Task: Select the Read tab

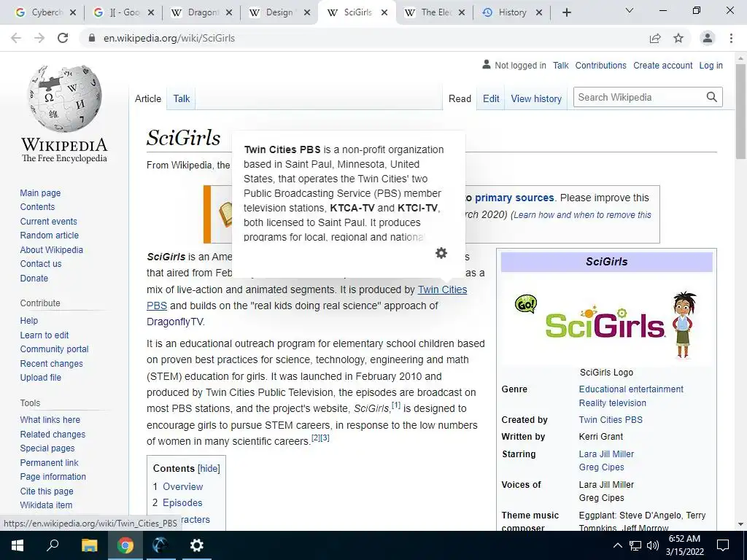Action: [460, 98]
